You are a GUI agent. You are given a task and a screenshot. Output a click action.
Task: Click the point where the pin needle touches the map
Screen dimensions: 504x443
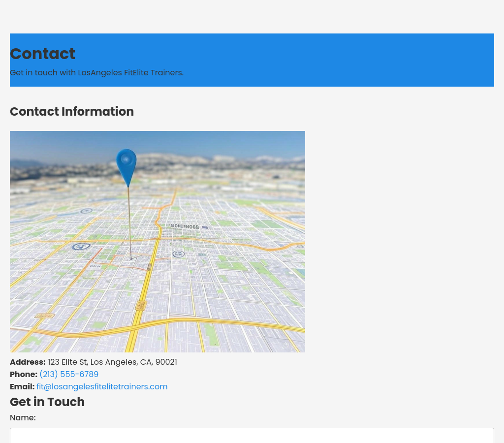[x=131, y=258]
